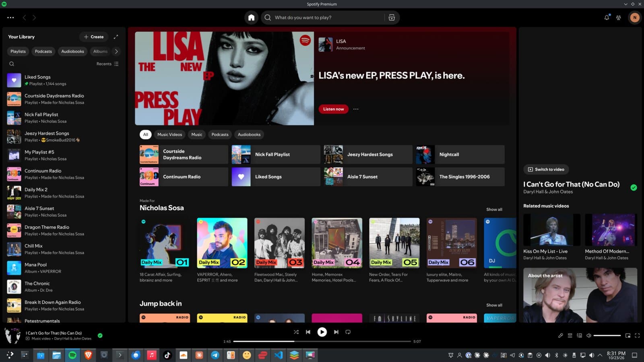
Task: Select the Music Videos filter tab
Action: (x=169, y=134)
